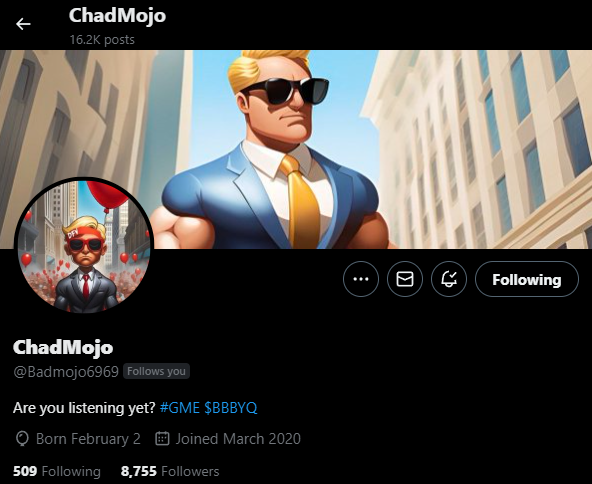Screen dimensions: 592x484
Task: Click the 16.2K posts count
Action: (102, 40)
